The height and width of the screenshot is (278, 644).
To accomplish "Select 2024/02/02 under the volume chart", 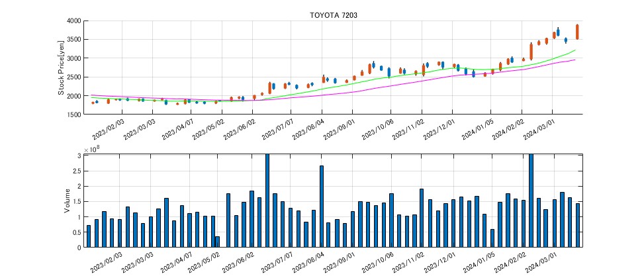I will click(509, 262).
